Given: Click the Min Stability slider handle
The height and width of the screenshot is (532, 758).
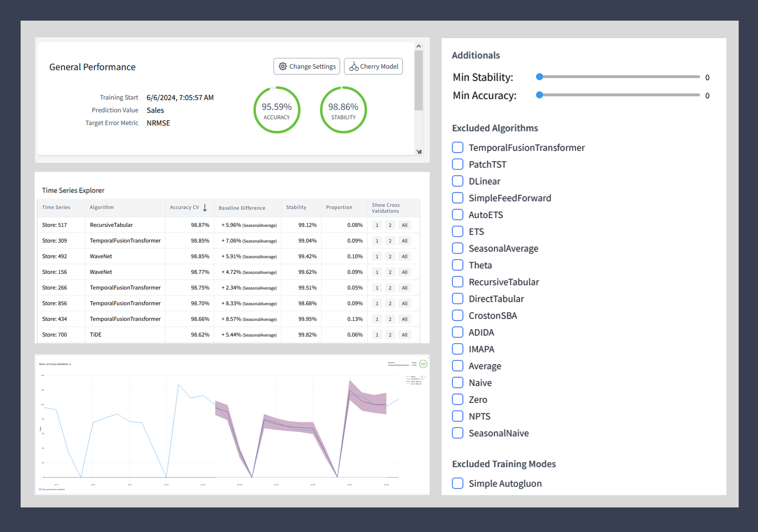Looking at the screenshot, I should point(539,76).
